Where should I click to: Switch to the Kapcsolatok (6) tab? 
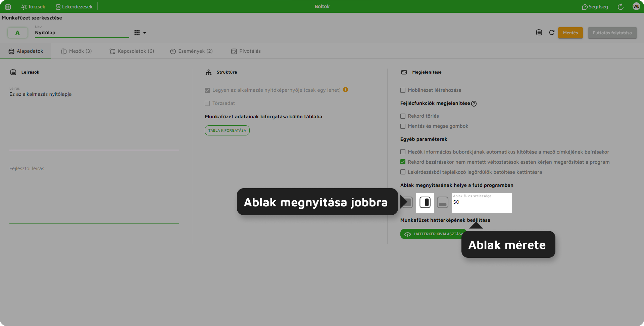coord(132,51)
